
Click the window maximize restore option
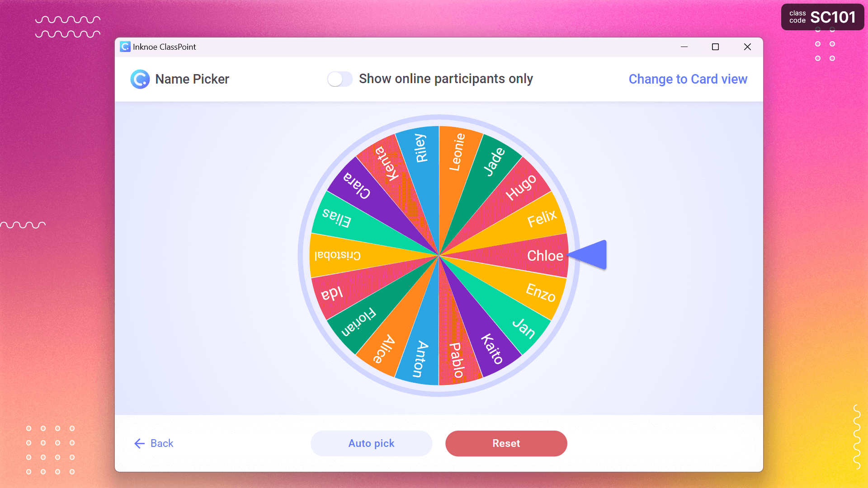point(715,47)
